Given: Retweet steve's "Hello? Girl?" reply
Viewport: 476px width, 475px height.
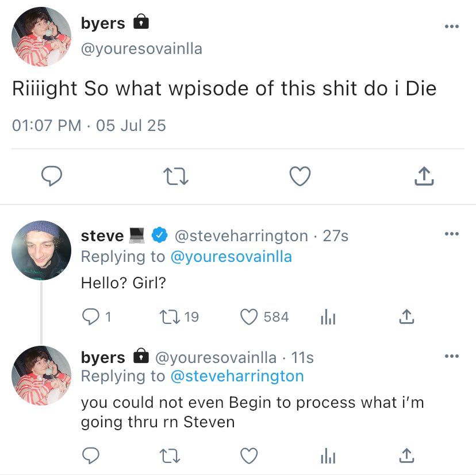Looking at the screenshot, I should pyautogui.click(x=167, y=317).
